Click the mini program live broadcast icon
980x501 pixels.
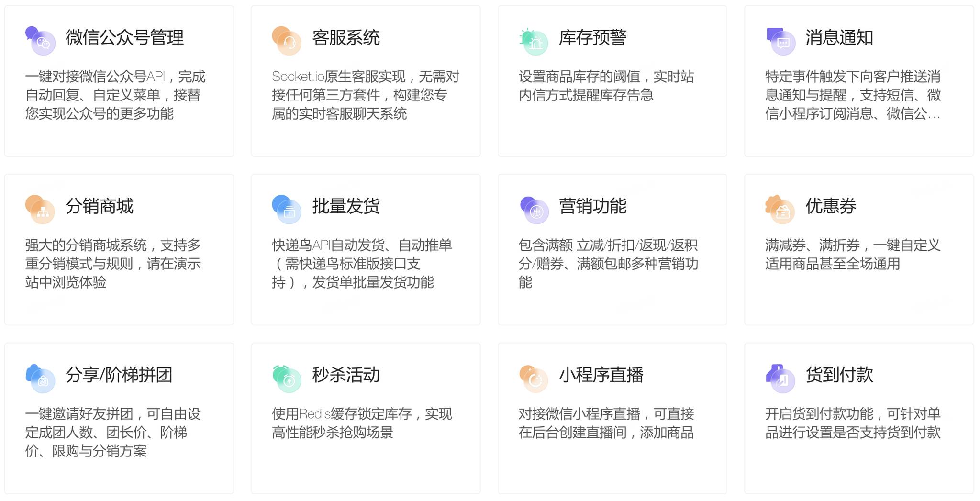pos(534,379)
